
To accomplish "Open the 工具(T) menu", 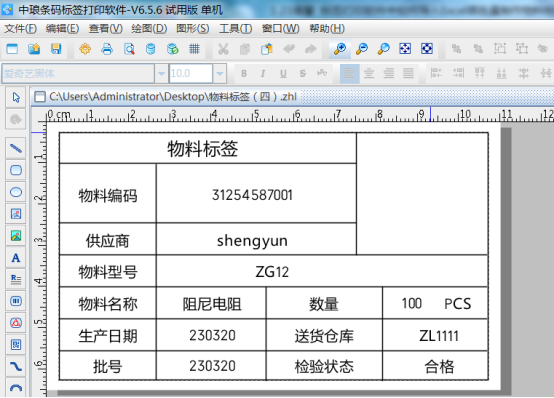I will (x=236, y=29).
